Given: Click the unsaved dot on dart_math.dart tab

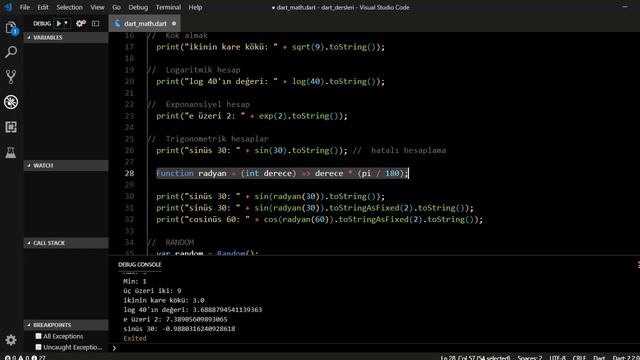Looking at the screenshot, I should pos(174,24).
